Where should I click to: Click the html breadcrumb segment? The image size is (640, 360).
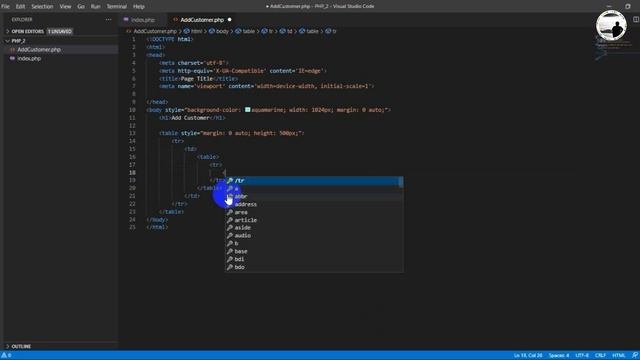click(196, 31)
